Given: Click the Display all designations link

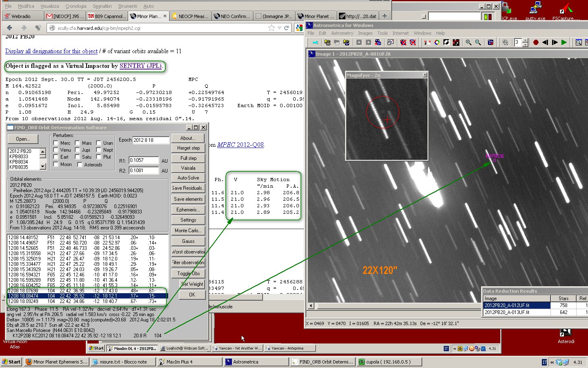Looking at the screenshot, I should [51, 51].
